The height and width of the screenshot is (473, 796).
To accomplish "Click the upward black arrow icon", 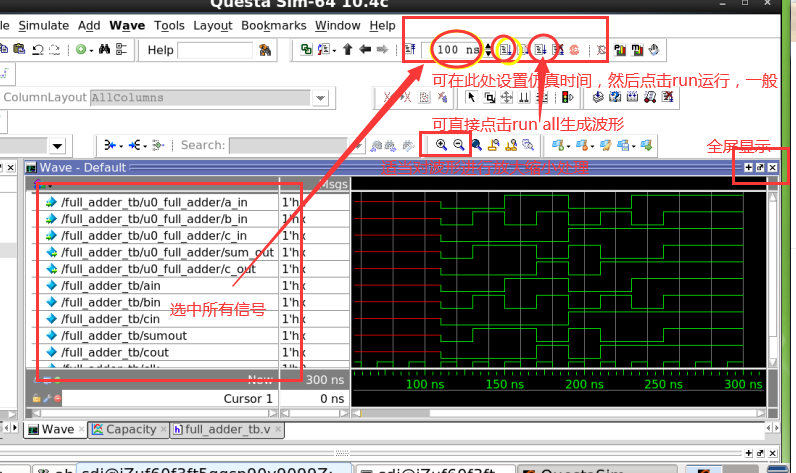I will (x=348, y=49).
